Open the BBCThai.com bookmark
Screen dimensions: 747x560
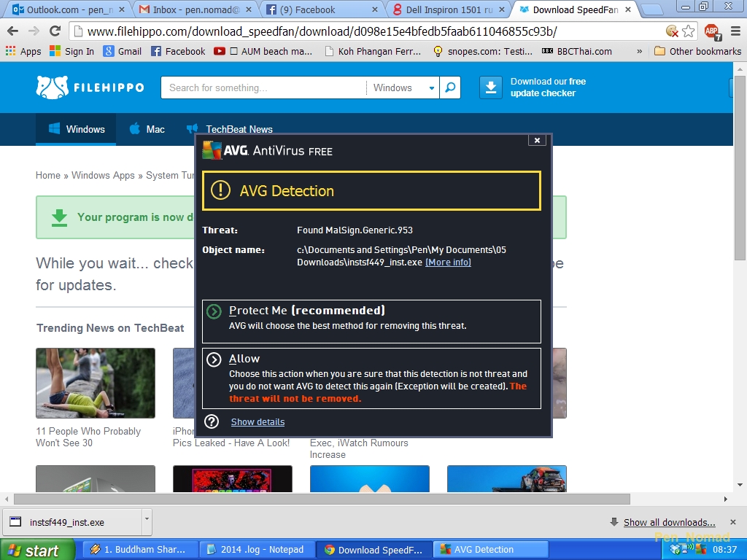(577, 51)
